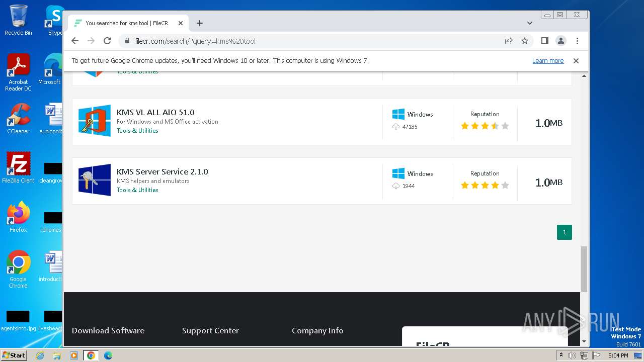Open the Chrome profile avatar
The height and width of the screenshot is (362, 644).
click(x=560, y=41)
